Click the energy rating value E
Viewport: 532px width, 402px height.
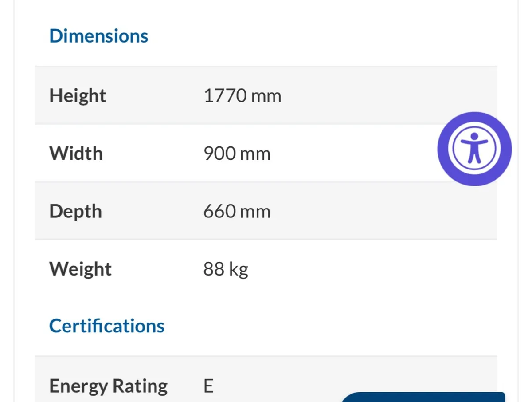pos(208,386)
